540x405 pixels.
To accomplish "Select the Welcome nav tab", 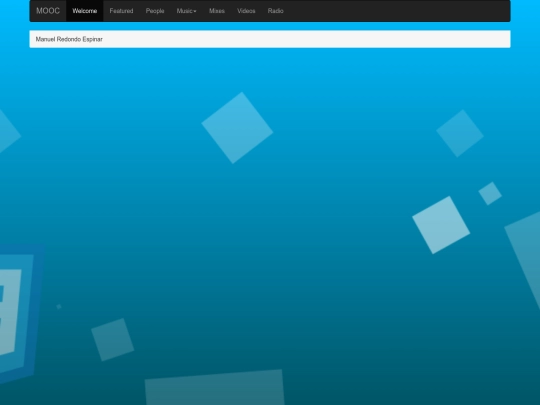I will pyautogui.click(x=85, y=11).
